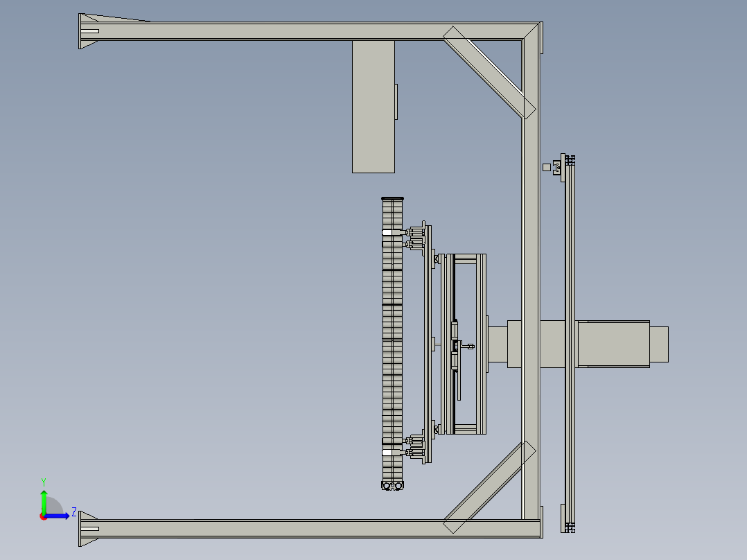
Task: Select the small plate on hanging block side
Action: (396, 102)
